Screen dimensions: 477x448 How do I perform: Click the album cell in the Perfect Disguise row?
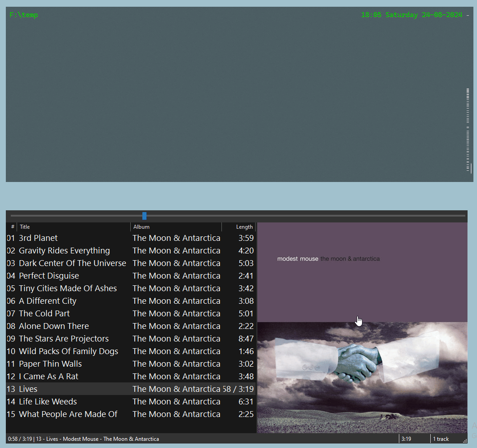click(x=177, y=276)
